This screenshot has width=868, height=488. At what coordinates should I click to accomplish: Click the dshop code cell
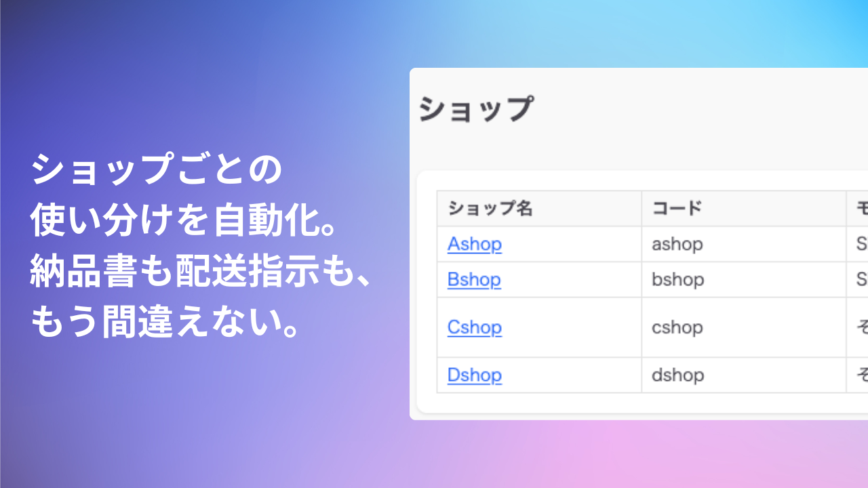[x=678, y=375]
